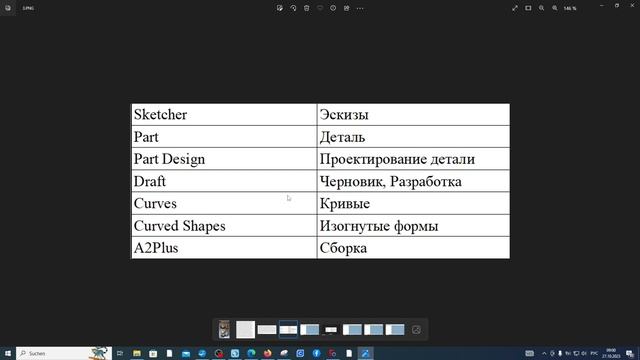This screenshot has width=640, height=360.
Task: Select the highlighted current thumbnail in filmstrip
Action: [x=288, y=329]
